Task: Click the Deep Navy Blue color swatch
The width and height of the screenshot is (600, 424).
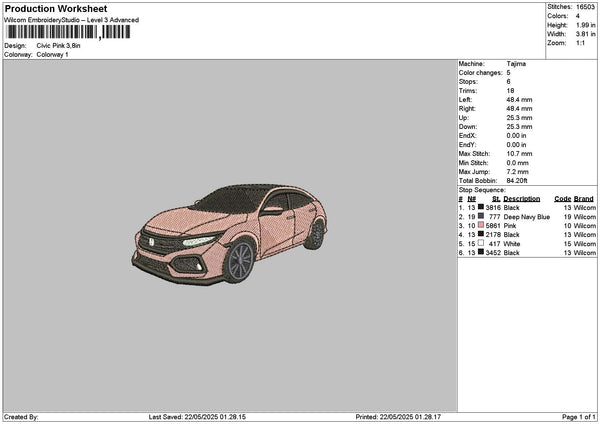Action: (481, 216)
